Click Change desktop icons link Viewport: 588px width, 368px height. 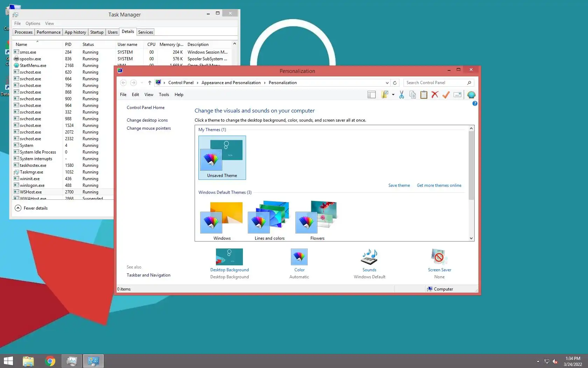pyautogui.click(x=147, y=120)
